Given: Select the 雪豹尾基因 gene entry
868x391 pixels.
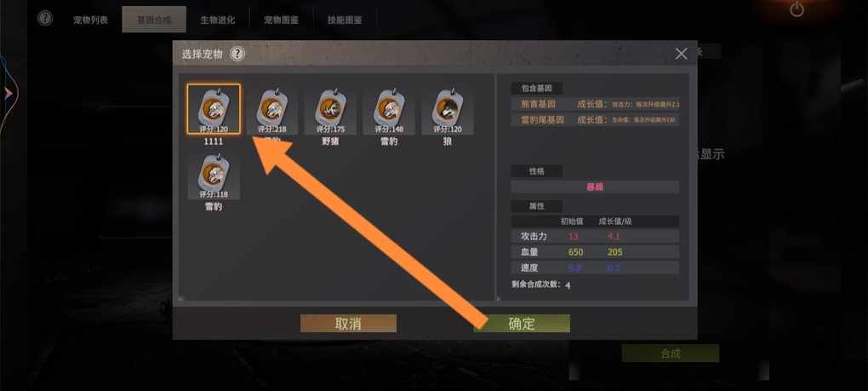Looking at the screenshot, I should click(595, 119).
